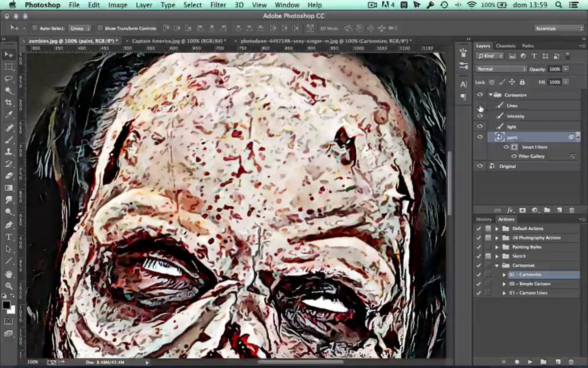Select the 02 - Simple Cartoon action

click(x=530, y=284)
